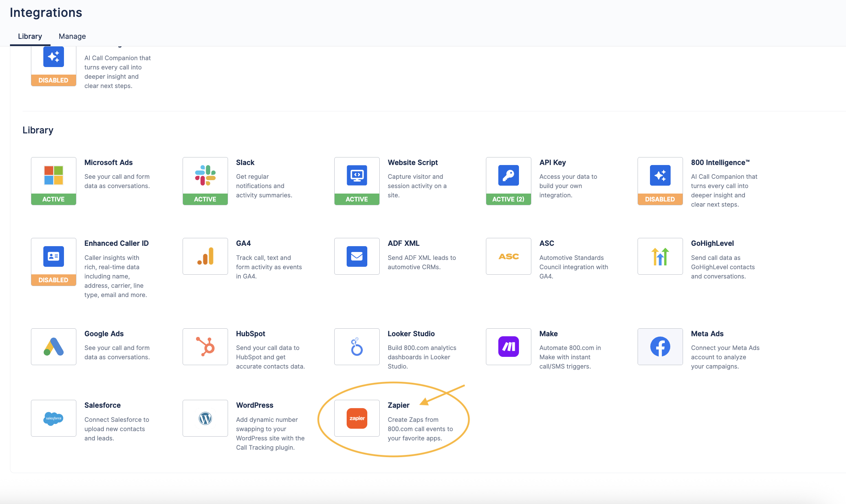Click the Salesforce title
Screen dimensions: 846x504
click(x=102, y=405)
